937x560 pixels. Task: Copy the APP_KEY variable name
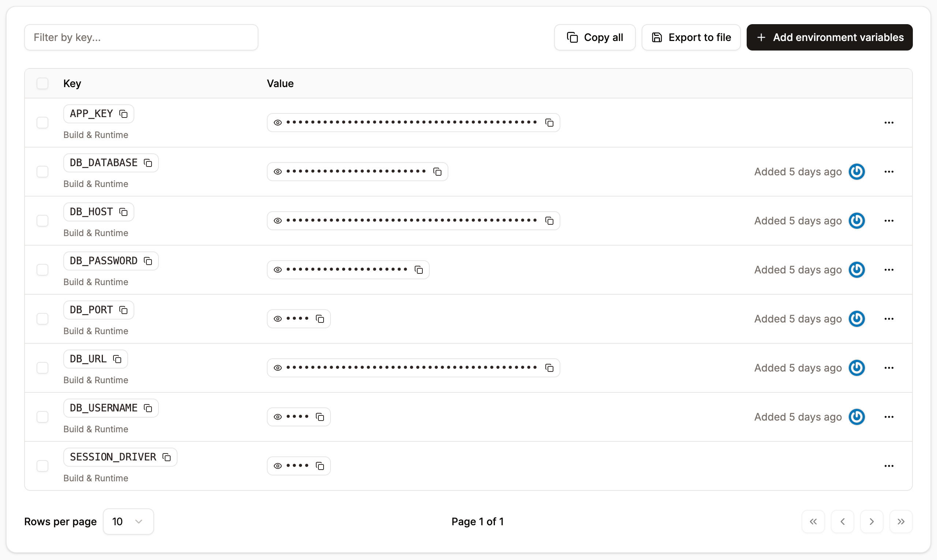point(123,113)
